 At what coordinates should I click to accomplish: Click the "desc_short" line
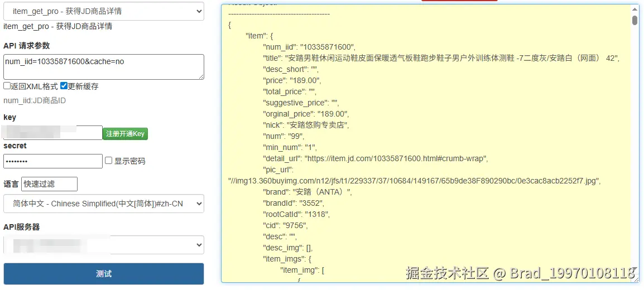coord(291,69)
